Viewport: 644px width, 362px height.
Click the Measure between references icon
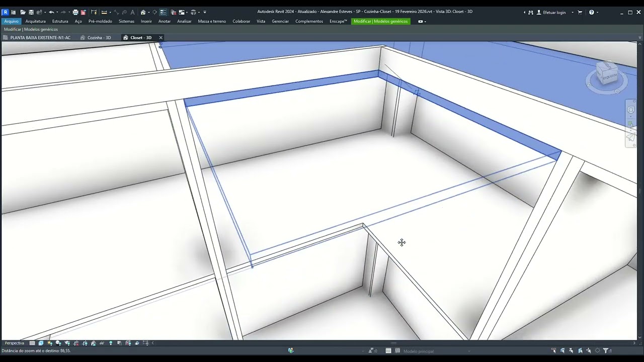point(104,12)
